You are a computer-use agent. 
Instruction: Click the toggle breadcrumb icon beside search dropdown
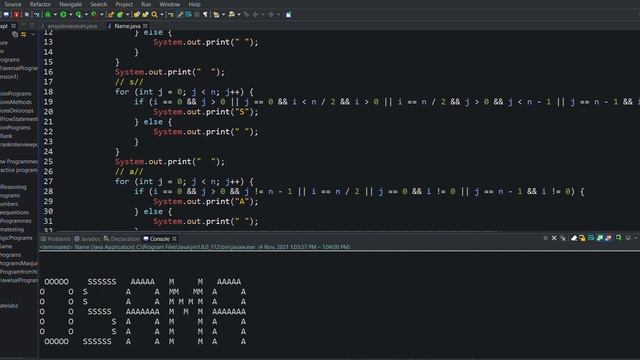(x=171, y=14)
